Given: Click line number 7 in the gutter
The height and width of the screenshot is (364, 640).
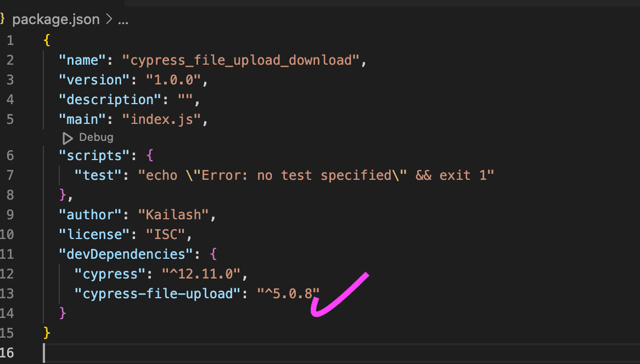Looking at the screenshot, I should pyautogui.click(x=10, y=175).
